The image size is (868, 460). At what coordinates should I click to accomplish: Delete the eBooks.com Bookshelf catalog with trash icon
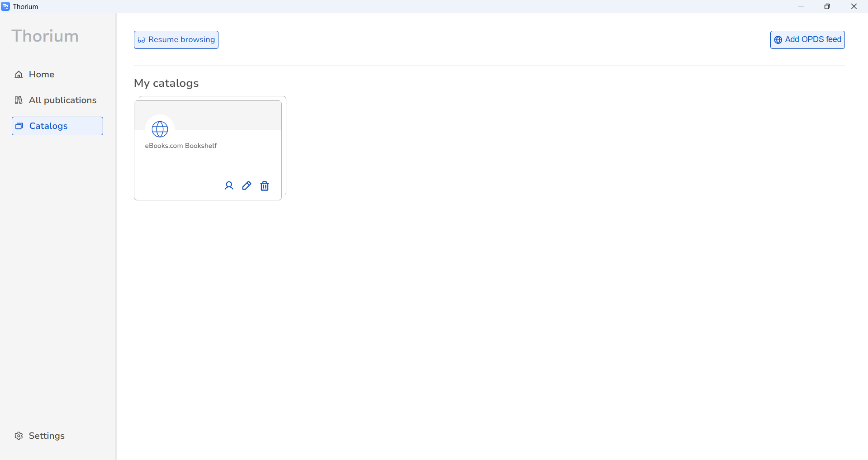265,186
